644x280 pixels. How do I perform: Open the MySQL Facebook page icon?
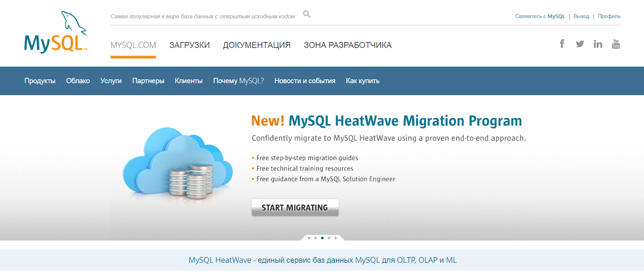(x=562, y=44)
